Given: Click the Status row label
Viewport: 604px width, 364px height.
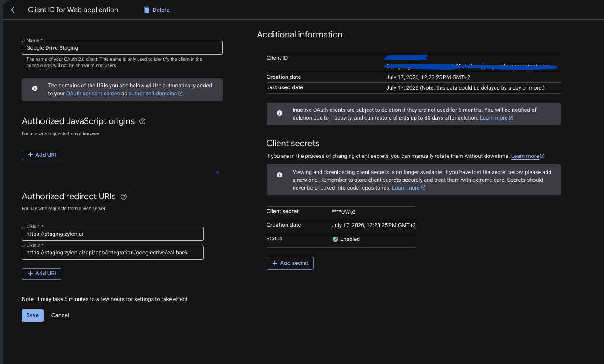Looking at the screenshot, I should (x=274, y=239).
